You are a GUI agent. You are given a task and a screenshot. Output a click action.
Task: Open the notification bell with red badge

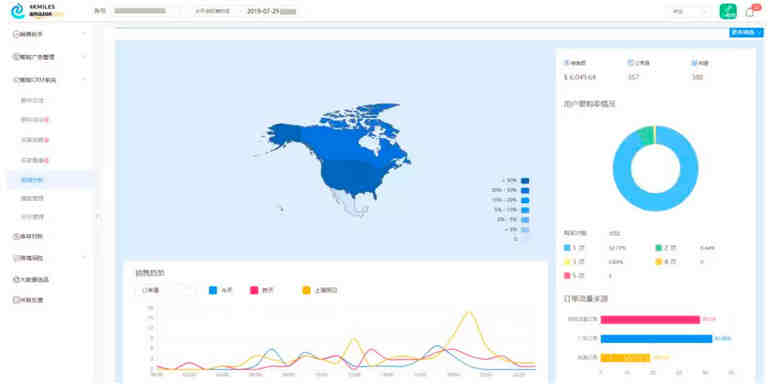pyautogui.click(x=751, y=11)
